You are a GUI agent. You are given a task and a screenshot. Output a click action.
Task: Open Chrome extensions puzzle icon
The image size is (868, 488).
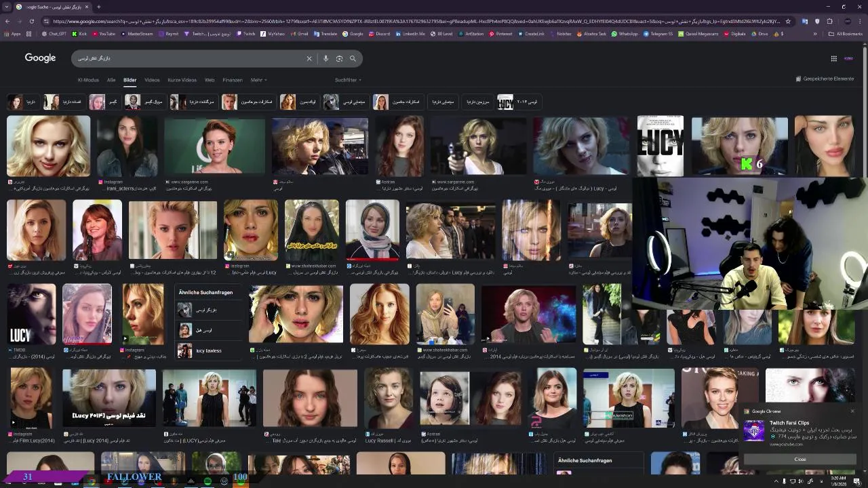click(x=829, y=21)
